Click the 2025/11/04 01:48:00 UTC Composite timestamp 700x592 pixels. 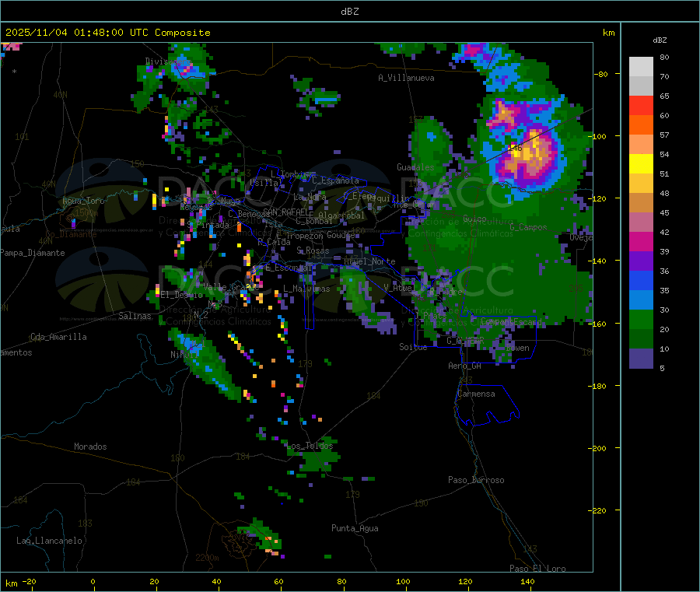(x=107, y=33)
